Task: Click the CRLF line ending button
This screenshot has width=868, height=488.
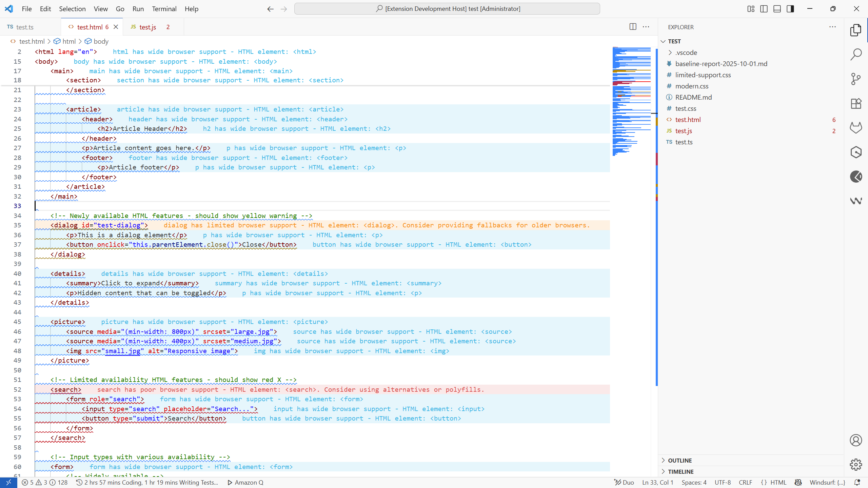Action: (x=745, y=482)
